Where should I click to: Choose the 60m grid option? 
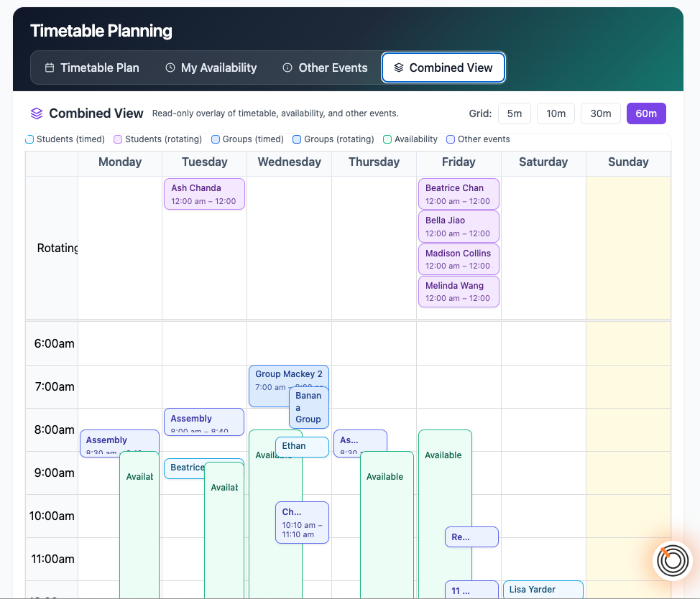pyautogui.click(x=646, y=113)
